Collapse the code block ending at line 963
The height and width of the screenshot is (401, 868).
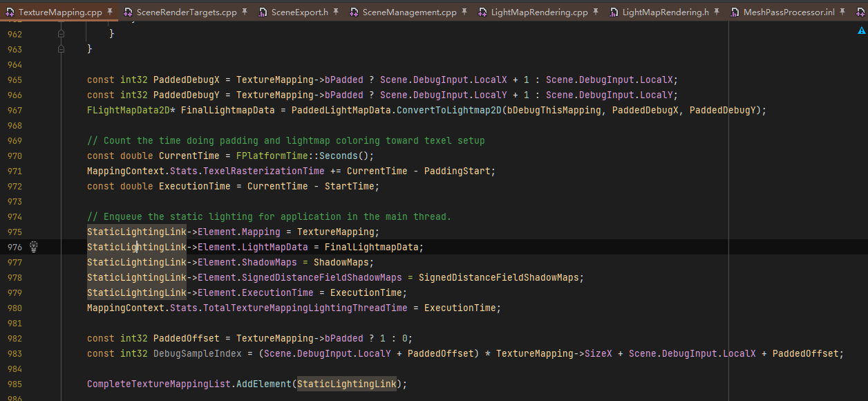click(61, 49)
